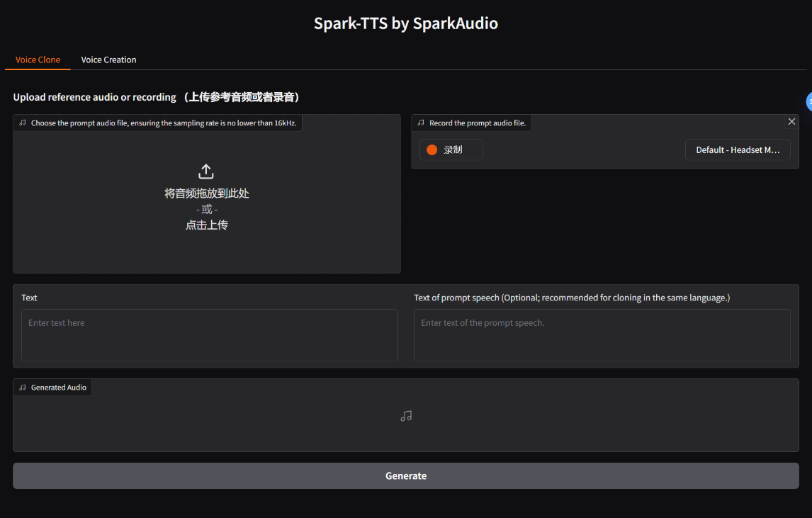Click the upload arrow icon

(206, 171)
